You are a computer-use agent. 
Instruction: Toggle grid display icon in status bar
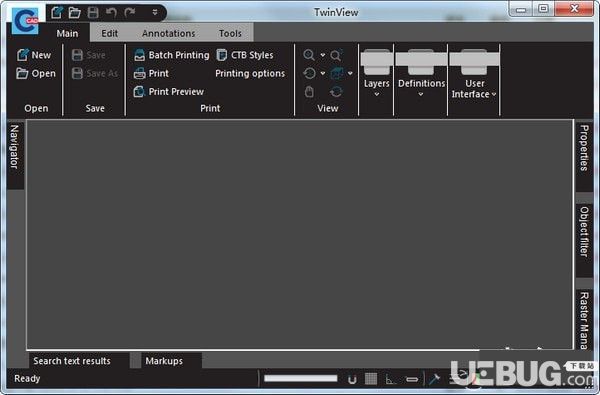pyautogui.click(x=371, y=379)
